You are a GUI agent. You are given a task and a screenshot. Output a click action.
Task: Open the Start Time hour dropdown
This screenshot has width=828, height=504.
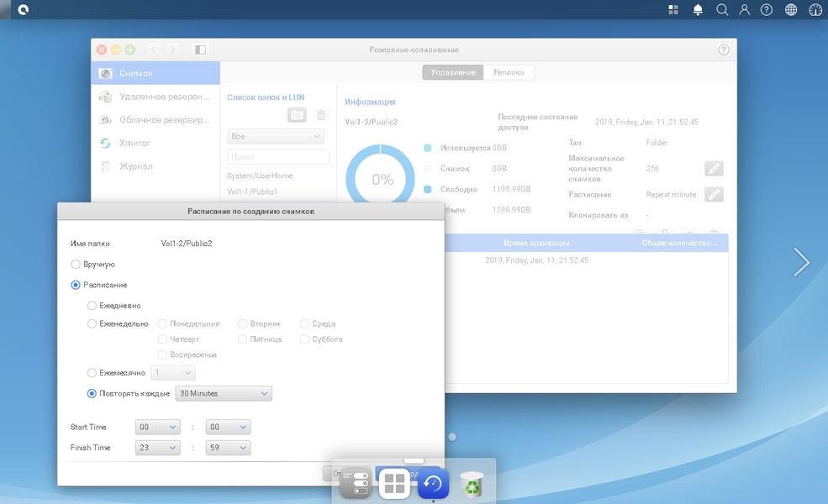[157, 427]
